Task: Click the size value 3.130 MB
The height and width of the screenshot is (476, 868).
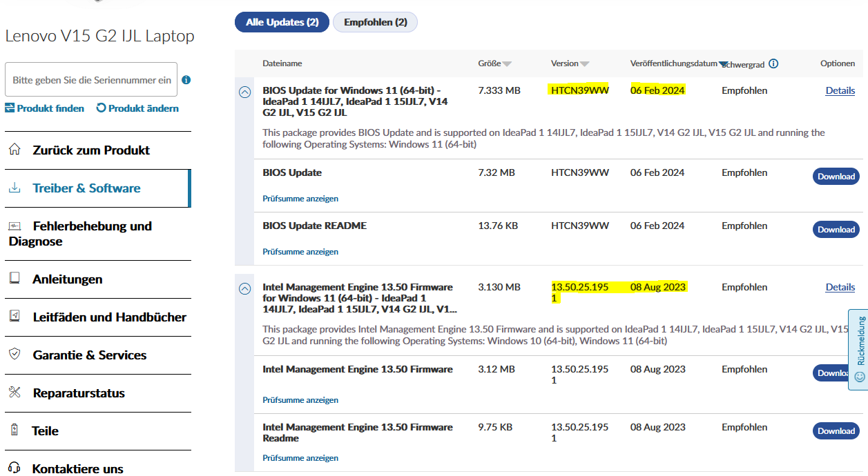Action: click(499, 287)
